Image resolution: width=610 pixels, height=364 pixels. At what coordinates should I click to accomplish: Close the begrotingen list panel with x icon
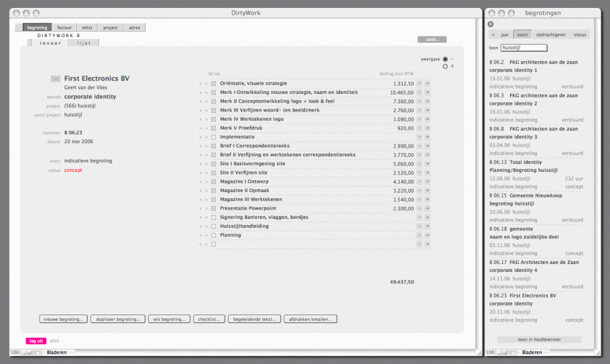(490, 24)
